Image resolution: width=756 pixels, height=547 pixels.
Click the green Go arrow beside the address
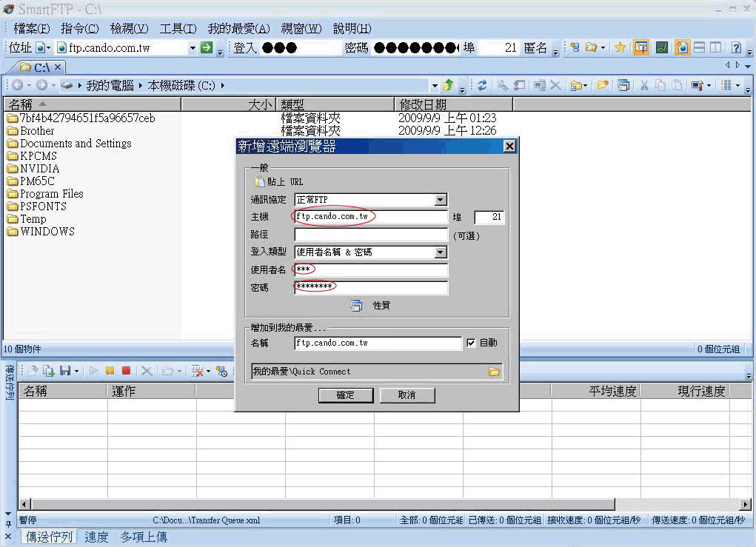(207, 47)
